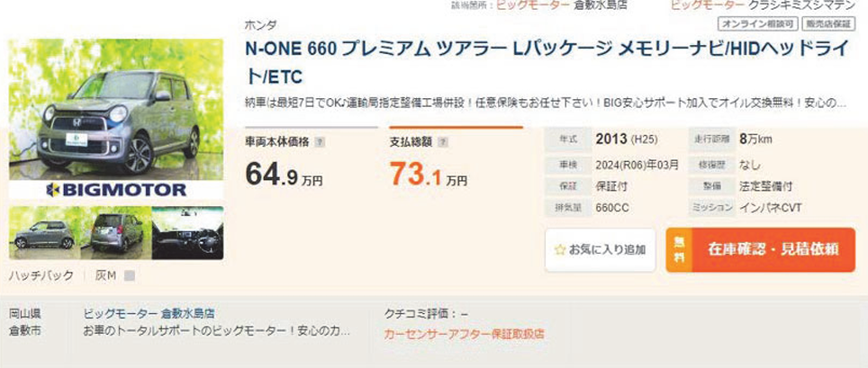Click the BIGMOTOR logo banner
The image size is (868, 368).
click(x=116, y=190)
